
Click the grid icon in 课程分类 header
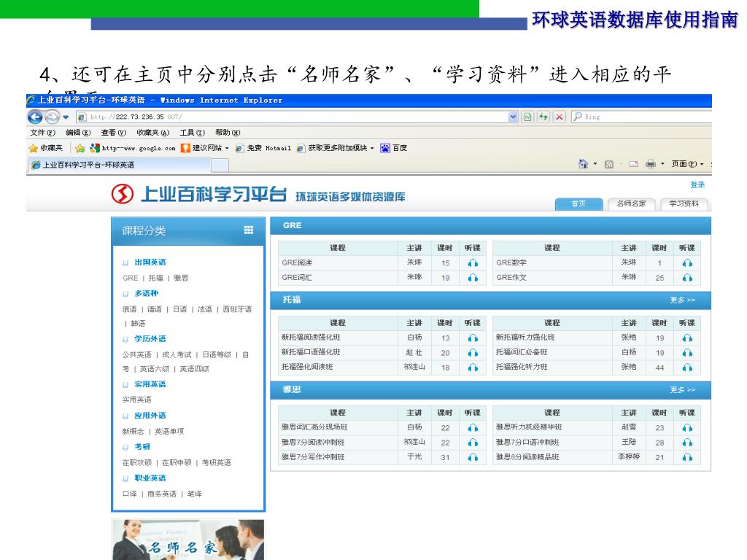tap(249, 230)
